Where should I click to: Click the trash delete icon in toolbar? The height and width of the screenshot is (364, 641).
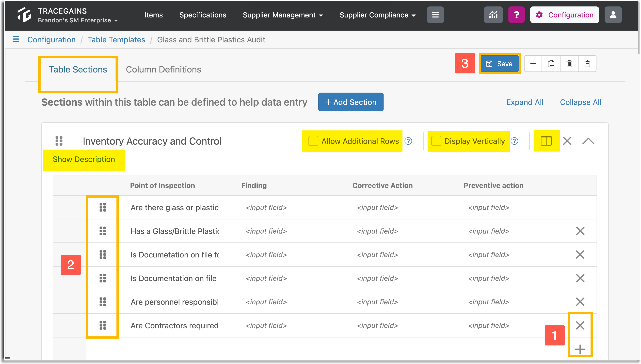click(x=569, y=64)
